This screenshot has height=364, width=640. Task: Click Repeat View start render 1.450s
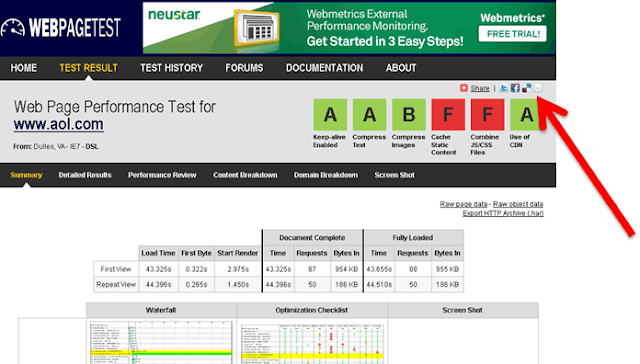pos(238,284)
